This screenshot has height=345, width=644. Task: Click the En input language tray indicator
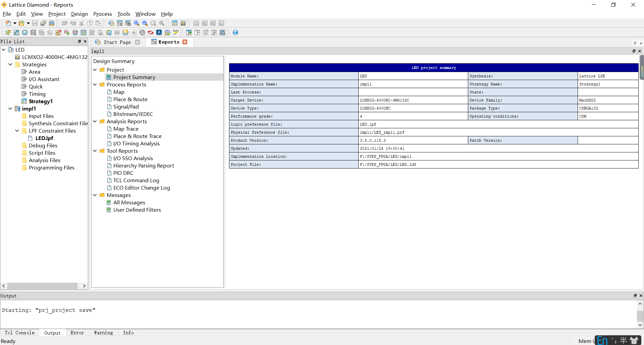coord(602,341)
